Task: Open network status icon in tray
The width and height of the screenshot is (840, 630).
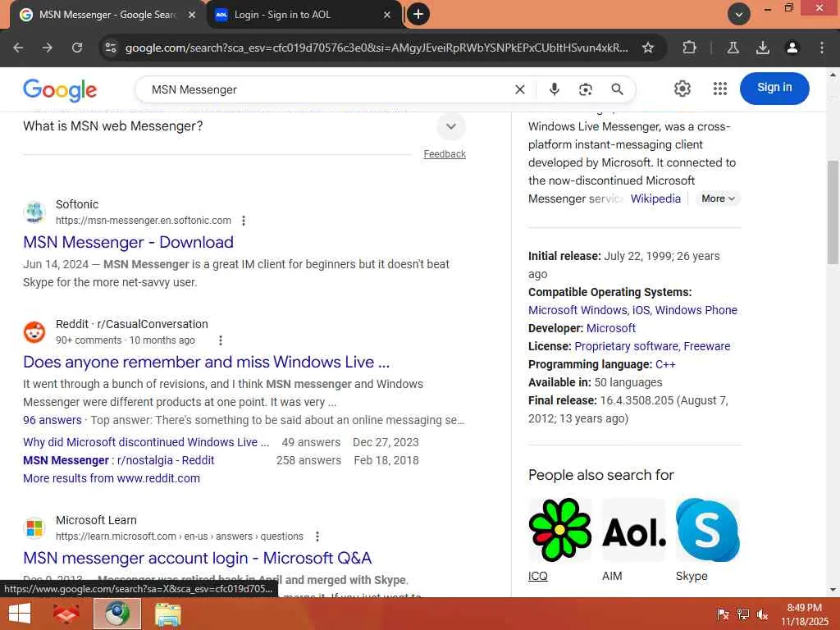Action: point(743,614)
